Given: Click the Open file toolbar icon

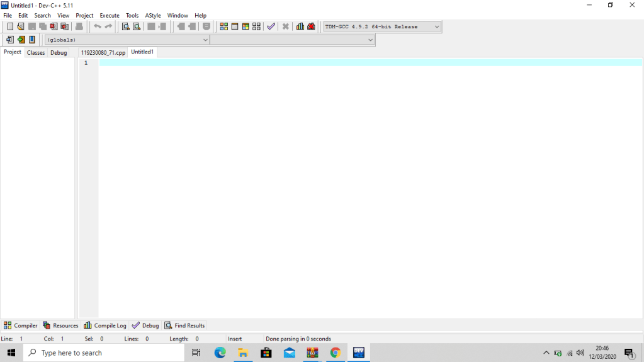Looking at the screenshot, I should 21,26.
